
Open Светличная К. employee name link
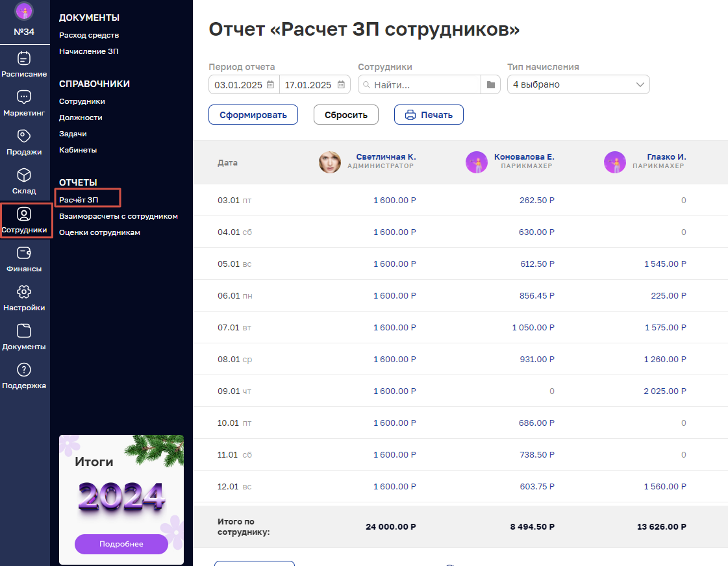click(386, 157)
